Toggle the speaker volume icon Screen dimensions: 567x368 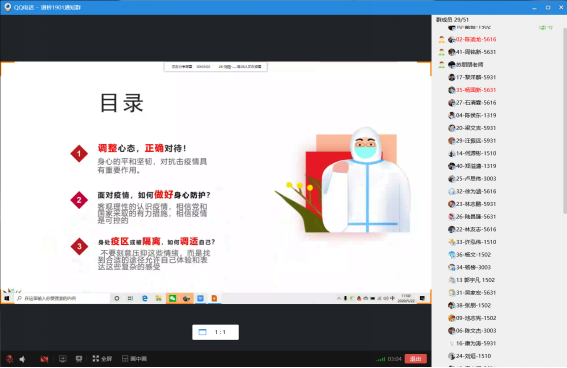[x=22, y=359]
